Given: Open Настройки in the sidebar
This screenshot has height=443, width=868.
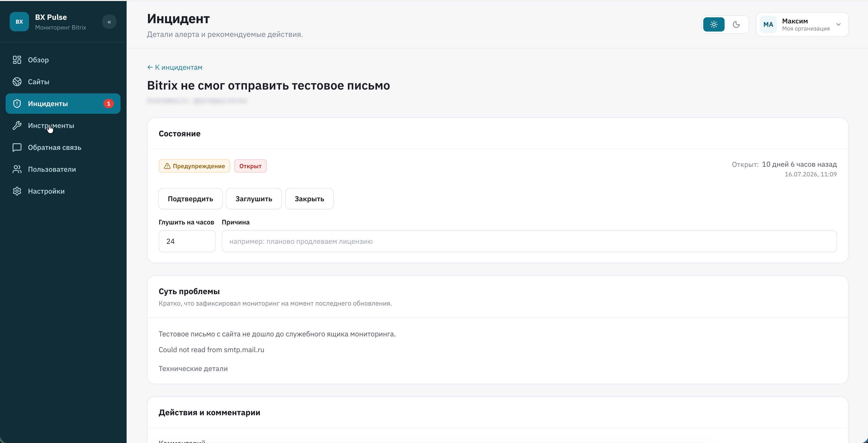Looking at the screenshot, I should (x=63, y=191).
